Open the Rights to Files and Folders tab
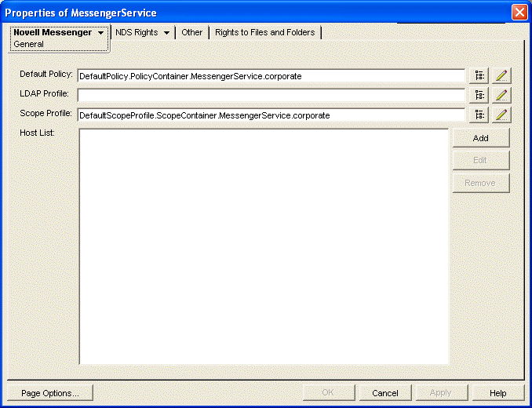The image size is (532, 408). pyautogui.click(x=264, y=33)
